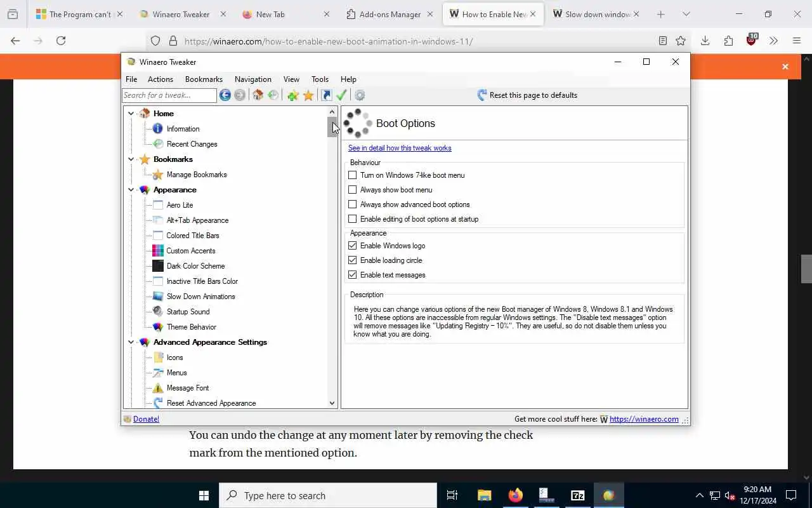Open recent changes via clock toolbar icon
This screenshot has height=508, width=812.
273,95
